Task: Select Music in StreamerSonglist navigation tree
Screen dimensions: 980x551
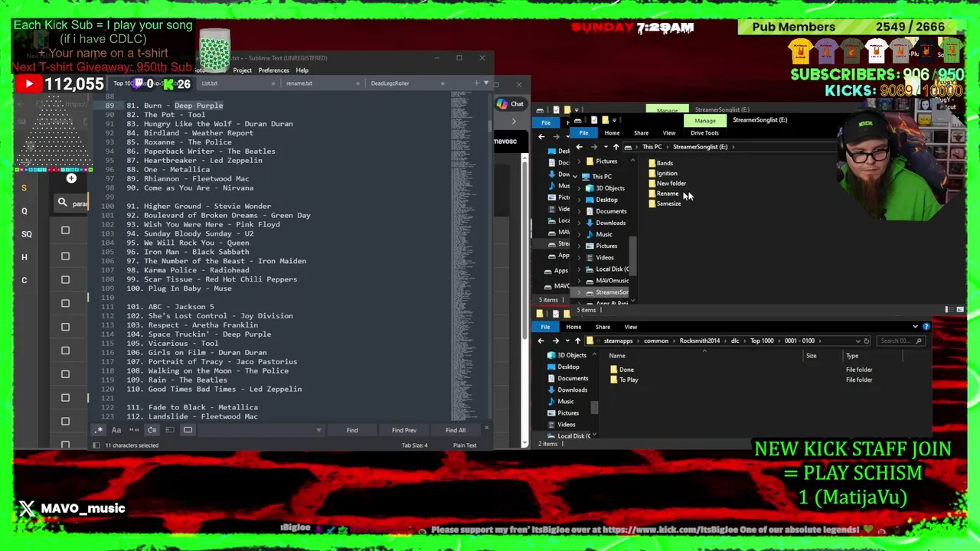Action: 604,234
